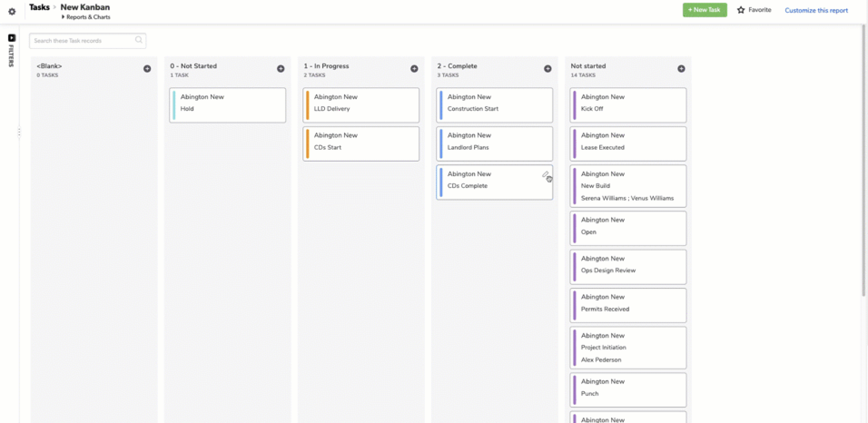Click the Search these Task records field
The width and height of the screenshot is (868, 423).
82,41
